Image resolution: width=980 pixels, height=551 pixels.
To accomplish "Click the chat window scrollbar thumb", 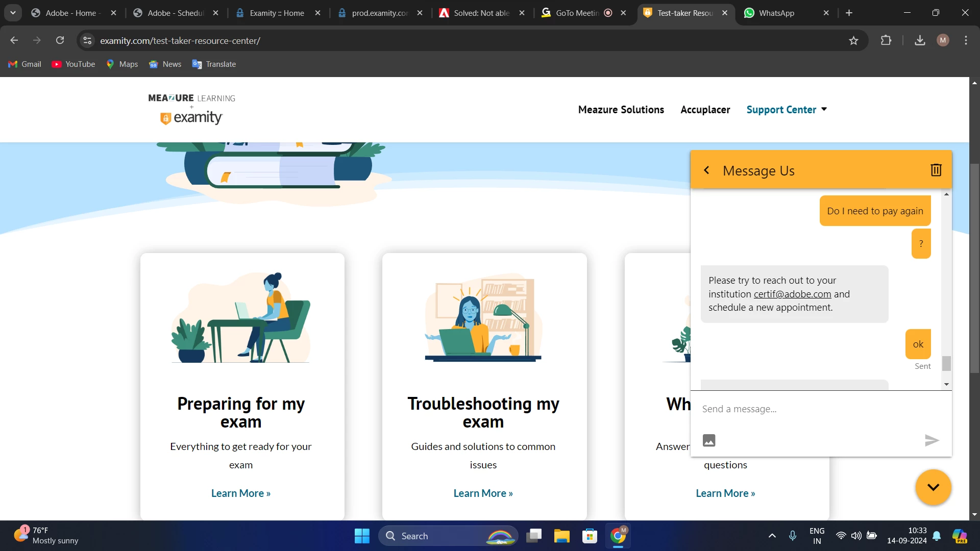I will [x=946, y=363].
